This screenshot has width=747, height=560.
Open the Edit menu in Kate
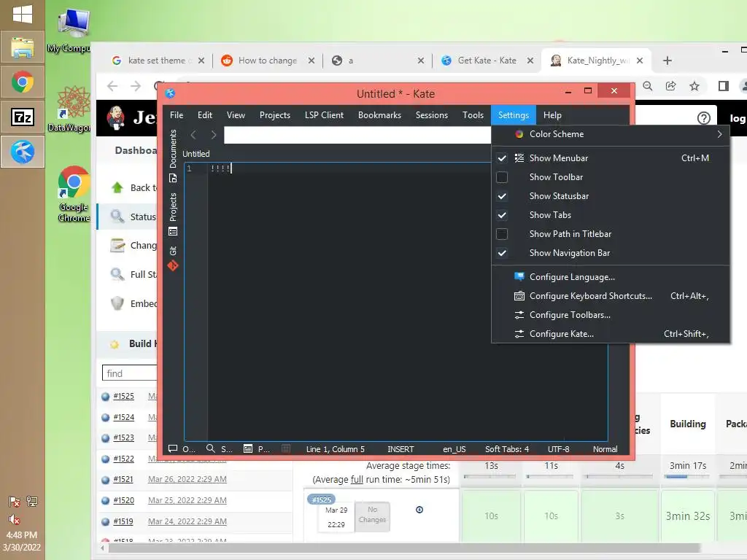pos(205,115)
